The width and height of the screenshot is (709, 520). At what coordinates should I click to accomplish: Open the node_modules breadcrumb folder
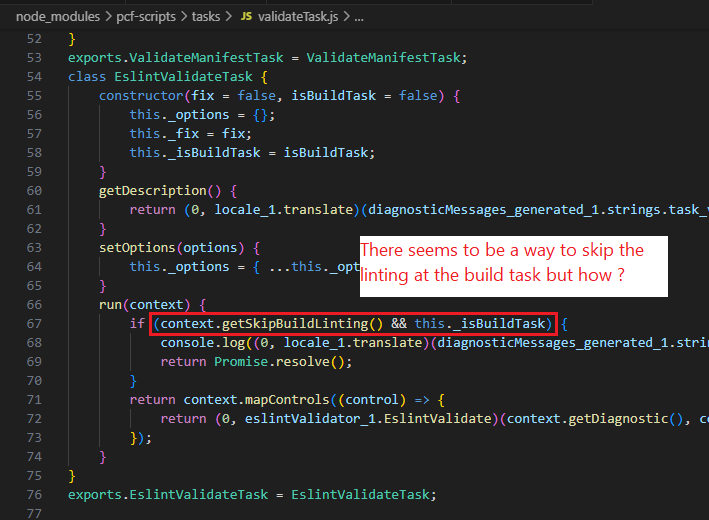click(57, 18)
